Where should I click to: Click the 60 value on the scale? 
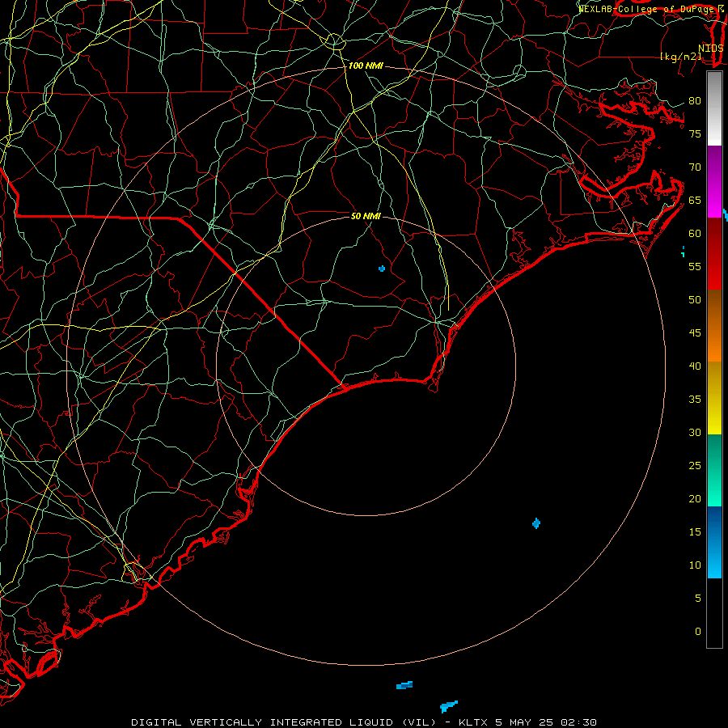(x=695, y=234)
